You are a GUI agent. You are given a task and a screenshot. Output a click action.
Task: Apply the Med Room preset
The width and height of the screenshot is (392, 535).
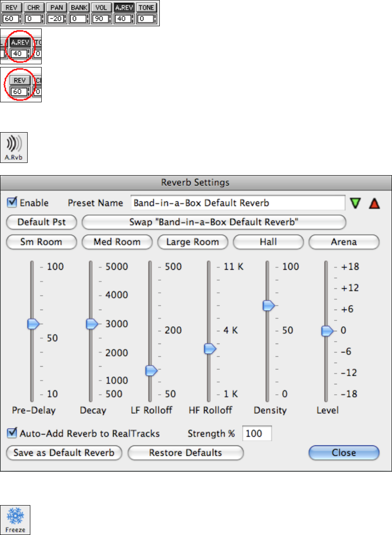117,242
